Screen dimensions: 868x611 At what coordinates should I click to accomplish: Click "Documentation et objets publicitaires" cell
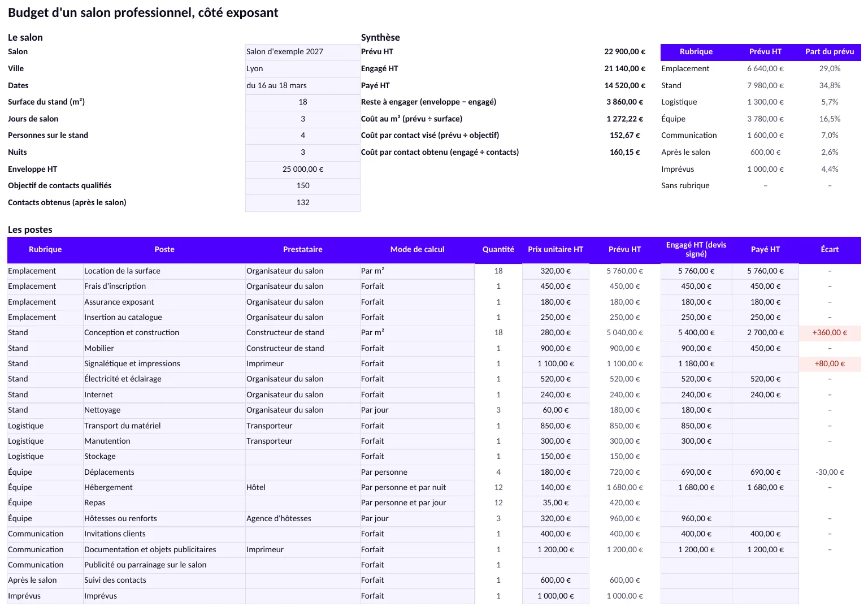click(164, 550)
